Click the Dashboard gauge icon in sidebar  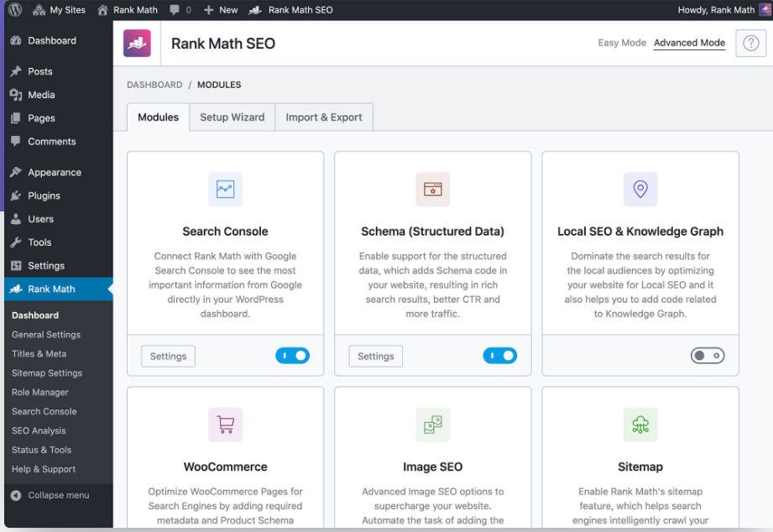coord(16,40)
